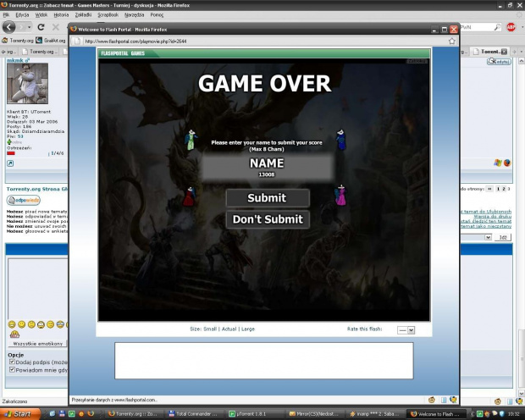This screenshot has width=525, height=420.
Task: Close the active Torrent tab
Action: [504, 52]
